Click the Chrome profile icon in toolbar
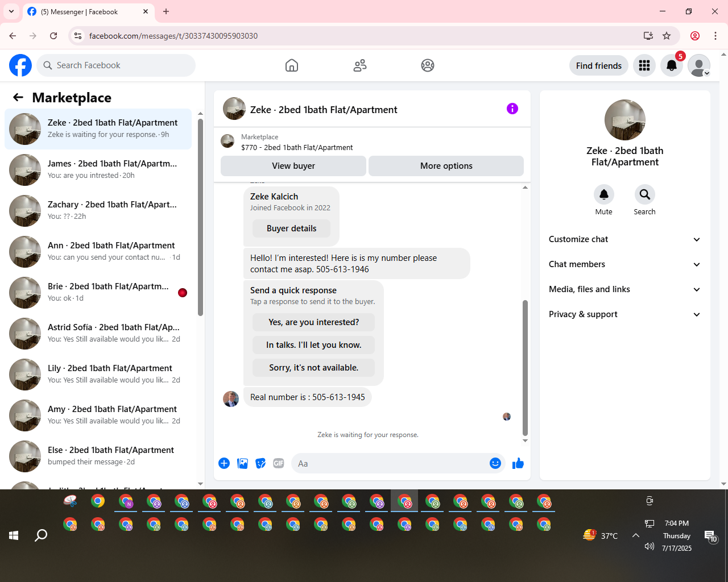The image size is (728, 582). coord(695,36)
